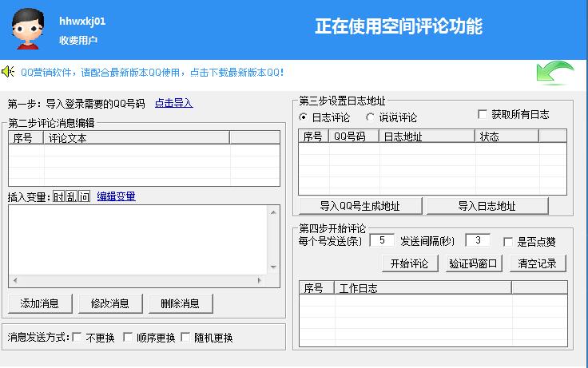Click the 序号 header in comment list

coord(26,138)
